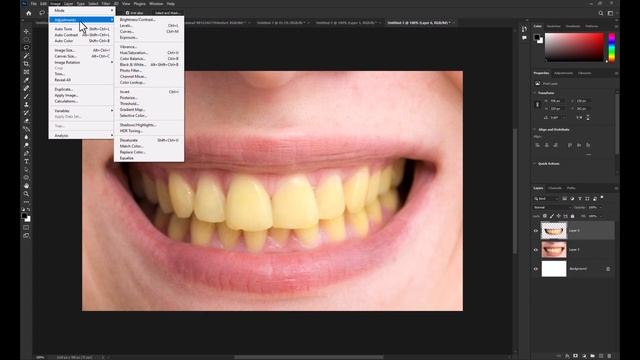The width and height of the screenshot is (640, 360).
Task: Select the Horizontal Type tool
Action: [26, 162]
